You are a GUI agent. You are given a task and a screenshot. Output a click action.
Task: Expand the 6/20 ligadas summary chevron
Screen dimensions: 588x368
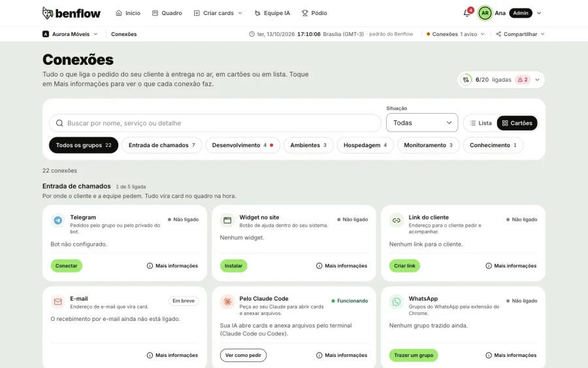click(x=538, y=80)
